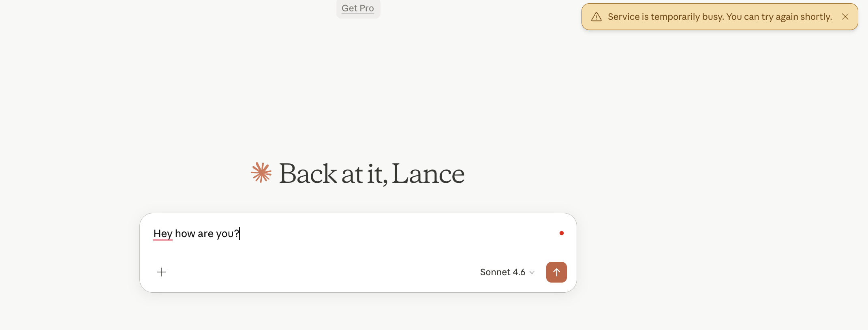Click the red dot in the message box
The width and height of the screenshot is (868, 330).
562,233
